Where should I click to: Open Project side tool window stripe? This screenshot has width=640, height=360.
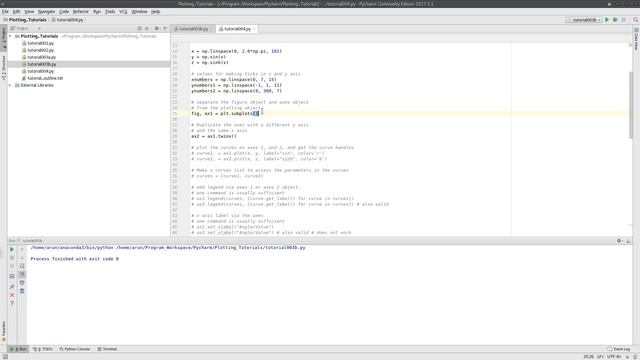[x=4, y=39]
